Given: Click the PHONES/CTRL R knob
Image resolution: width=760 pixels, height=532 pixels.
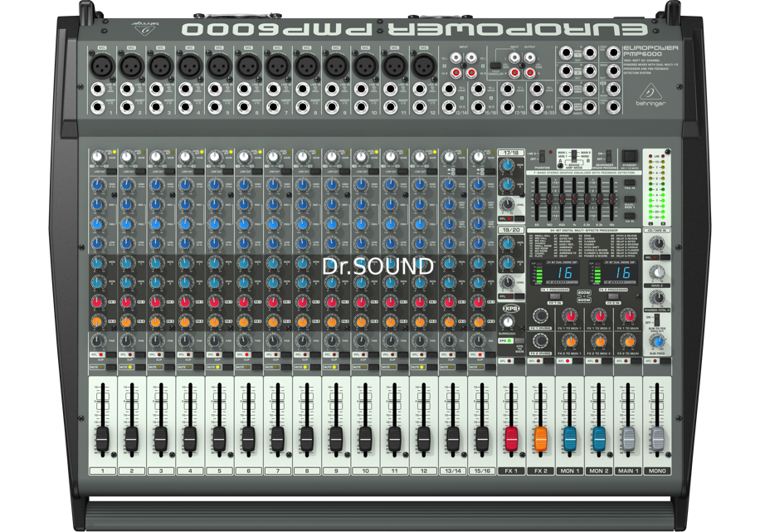Looking at the screenshot, I should [657, 297].
